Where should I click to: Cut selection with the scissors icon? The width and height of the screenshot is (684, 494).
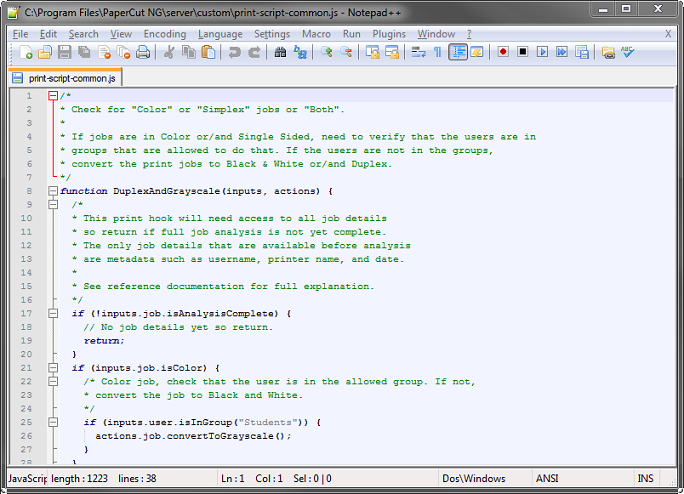pos(169,52)
